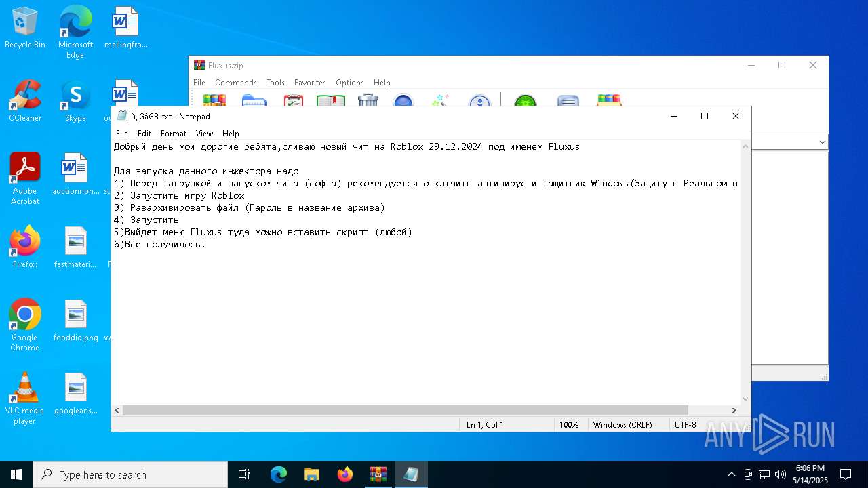The width and height of the screenshot is (868, 488).
Task: Open Task View from taskbar
Action: (244, 474)
